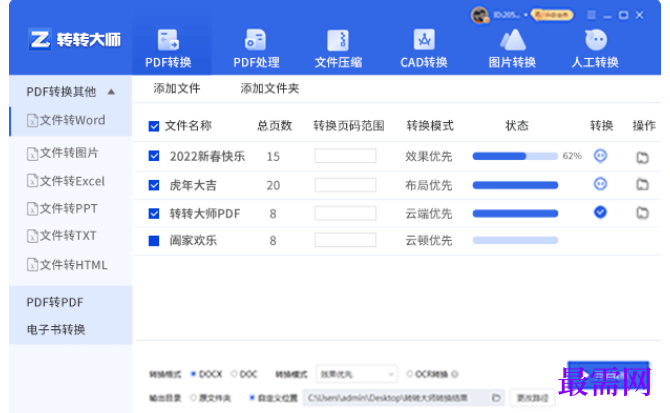Viewport: 670px width, 413px height.
Task: Click page range field for 虎年大吉
Action: point(345,185)
